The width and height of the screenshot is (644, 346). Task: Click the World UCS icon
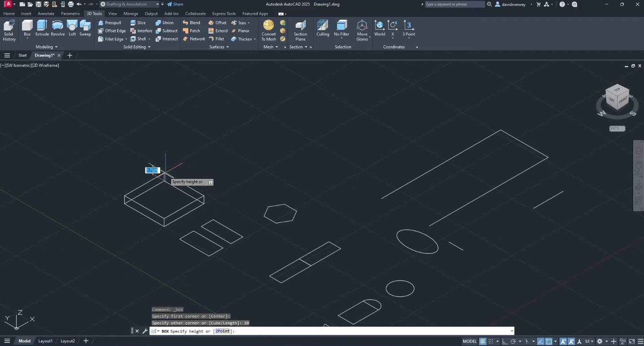[x=380, y=28]
